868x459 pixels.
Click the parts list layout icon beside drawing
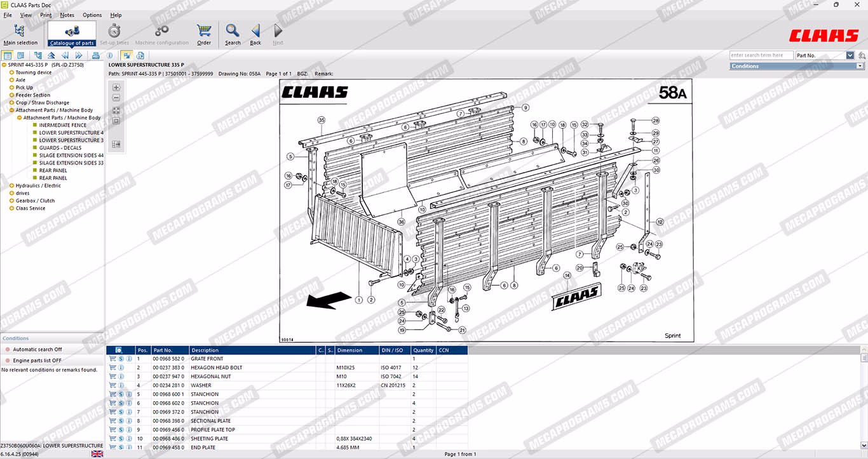[116, 144]
